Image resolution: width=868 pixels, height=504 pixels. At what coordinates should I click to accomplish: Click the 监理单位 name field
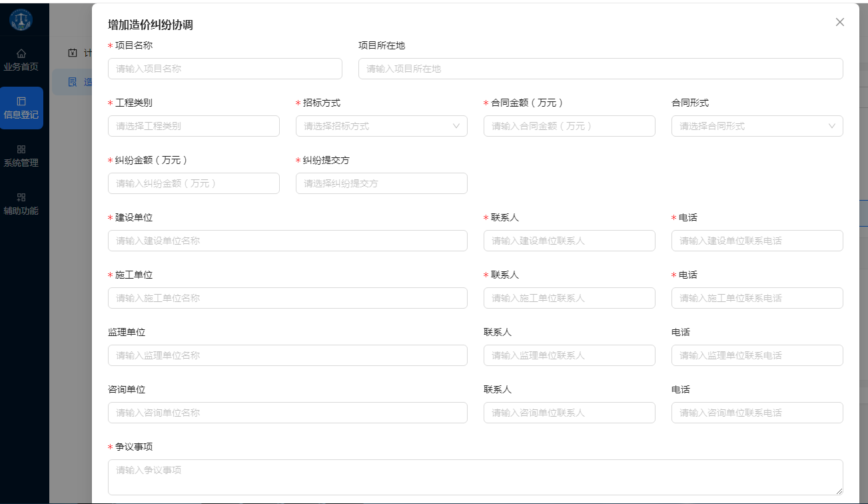point(288,355)
